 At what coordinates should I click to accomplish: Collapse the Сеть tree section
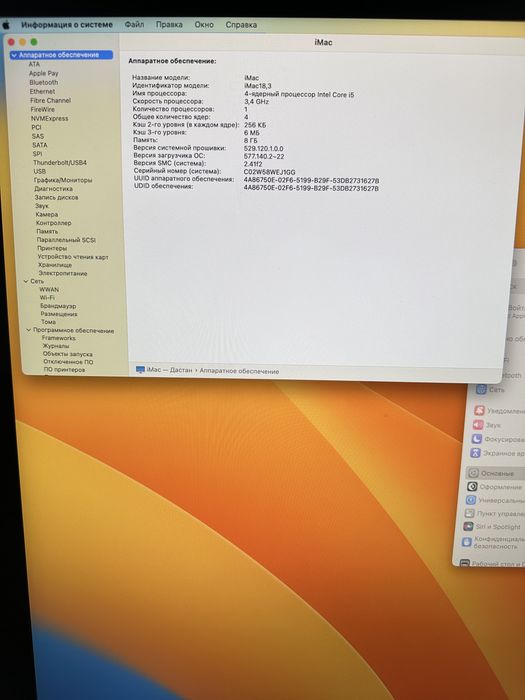tap(26, 281)
